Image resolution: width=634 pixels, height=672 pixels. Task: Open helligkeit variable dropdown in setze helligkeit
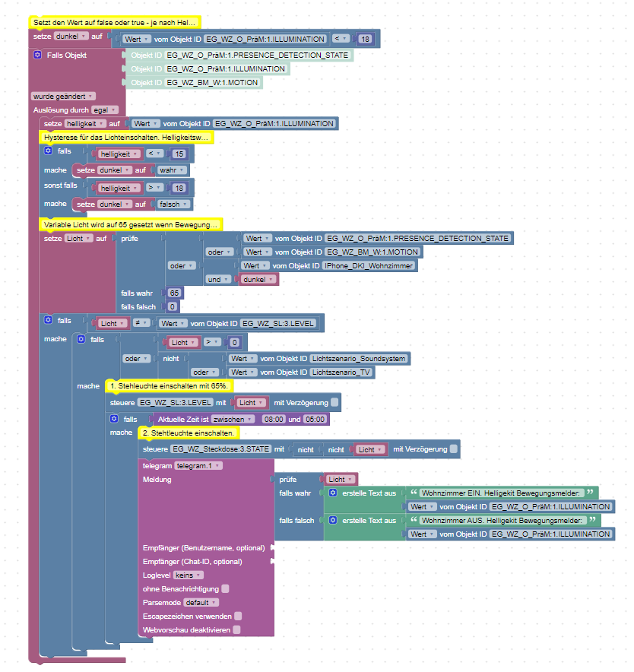pos(85,123)
